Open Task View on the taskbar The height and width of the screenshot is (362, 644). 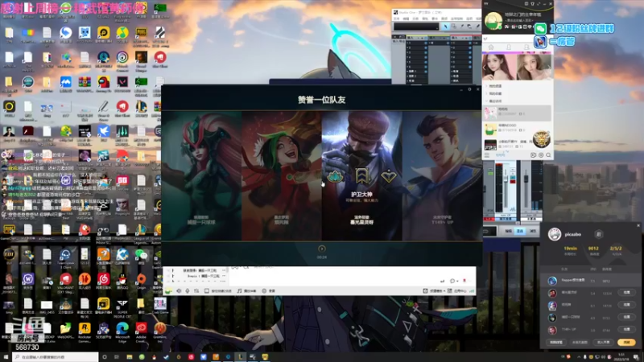(x=117, y=357)
